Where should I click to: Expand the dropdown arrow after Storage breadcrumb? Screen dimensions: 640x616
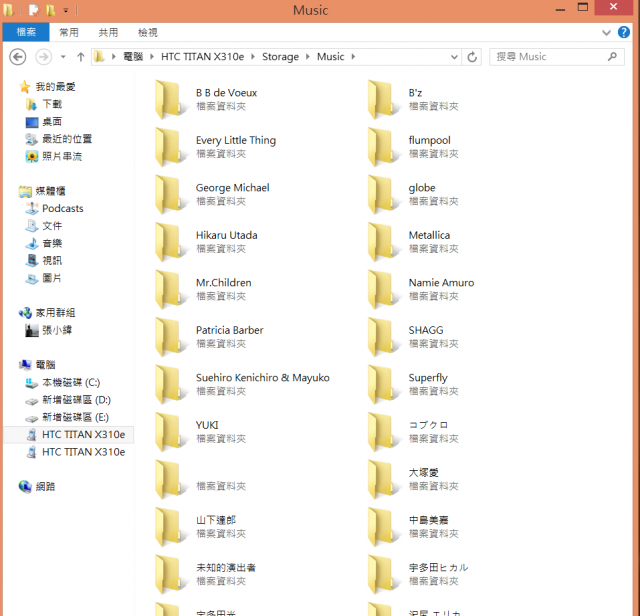(308, 57)
